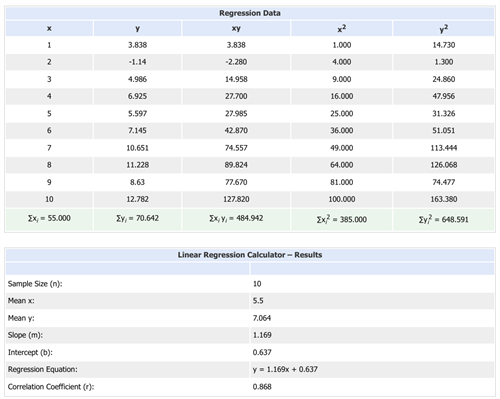Select the Σy sum 70.642 cell

137,219
